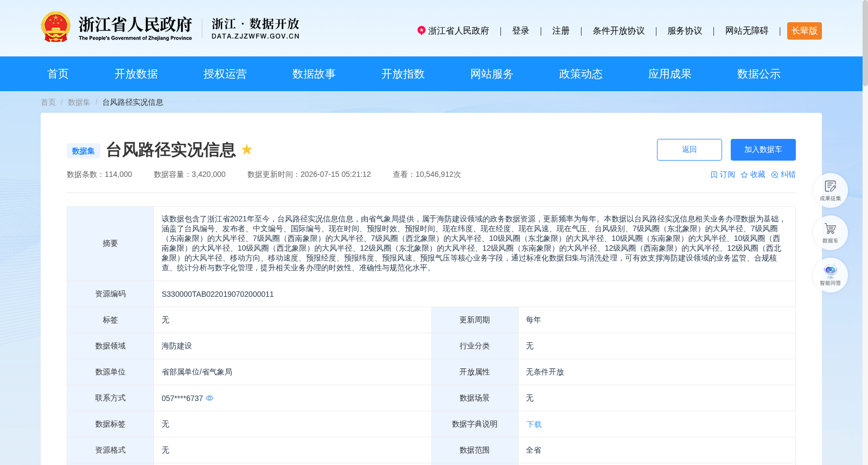Click the 数据集 breadcrumb link
This screenshot has width=868, height=465.
point(79,102)
